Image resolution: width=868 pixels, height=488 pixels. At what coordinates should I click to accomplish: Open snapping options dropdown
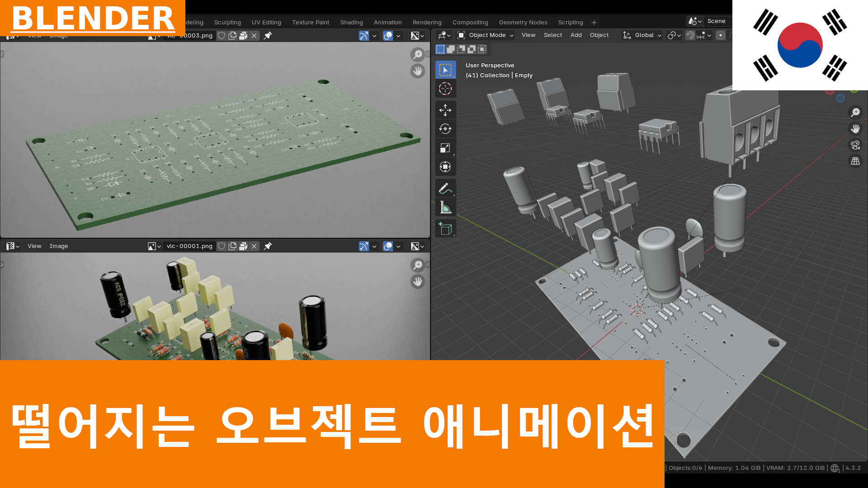tap(704, 35)
